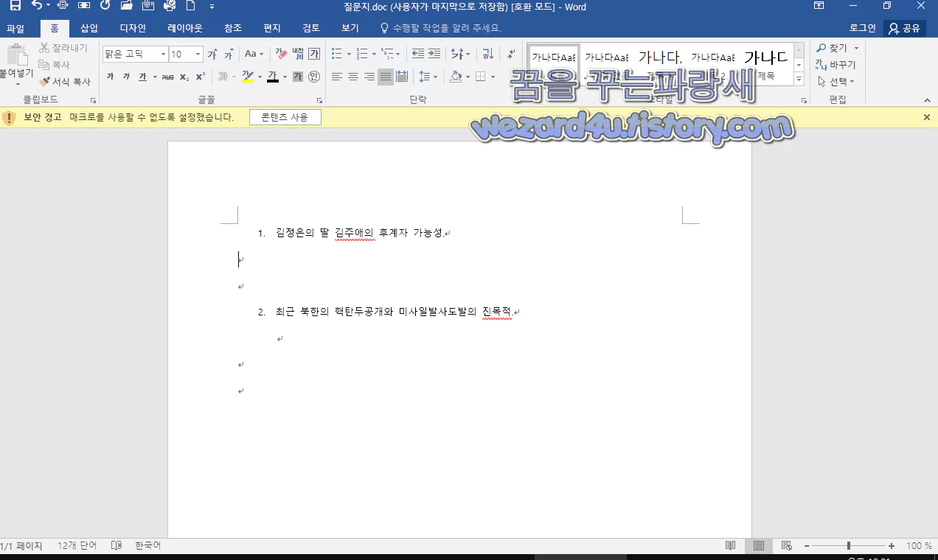
Task: Switch to the 삽입 ribbon tab
Action: [x=88, y=27]
